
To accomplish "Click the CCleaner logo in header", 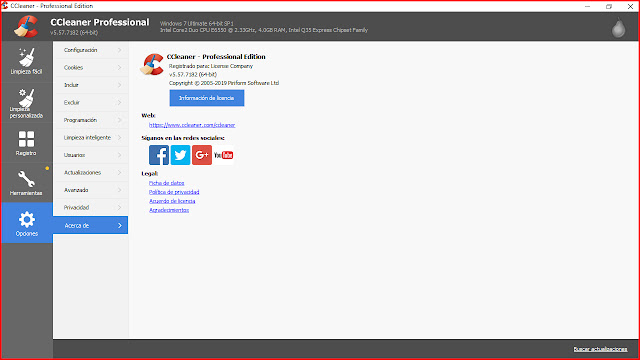I will point(26,27).
